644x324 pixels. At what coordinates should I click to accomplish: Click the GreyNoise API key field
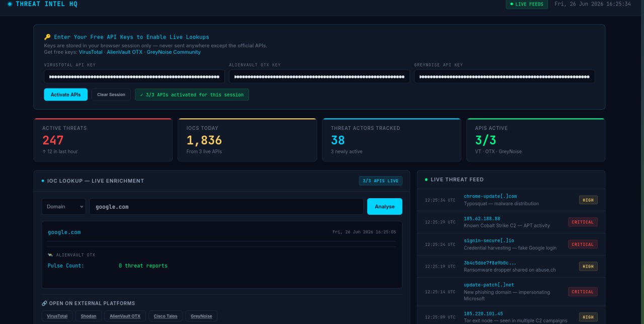coord(504,76)
